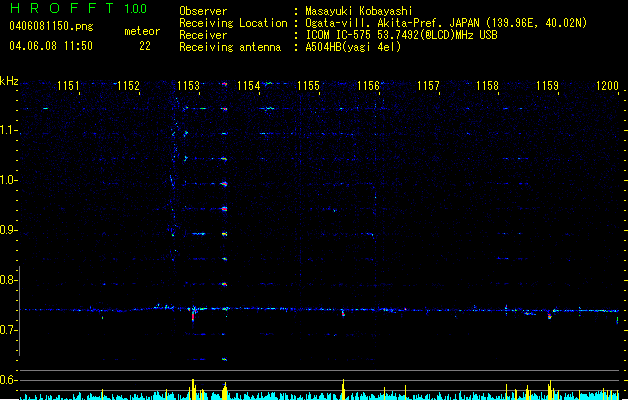Click the HROFFT 1.0.0 title text
Image resolution: width=629 pixels, height=400 pixels.
point(79,8)
